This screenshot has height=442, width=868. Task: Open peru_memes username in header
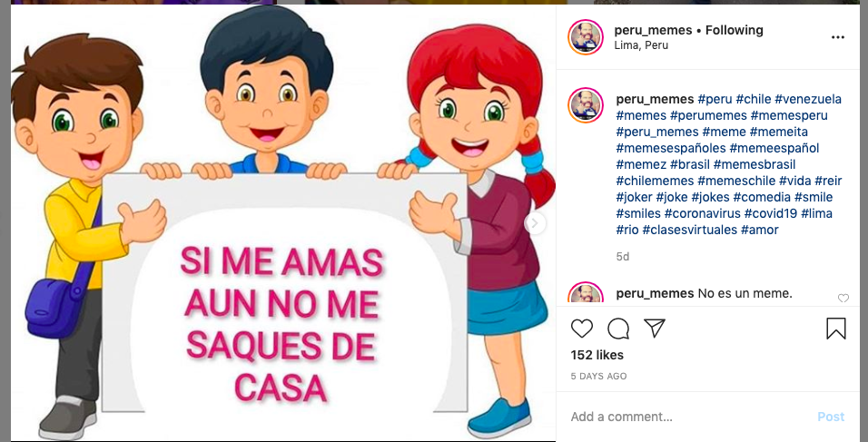pos(653,31)
